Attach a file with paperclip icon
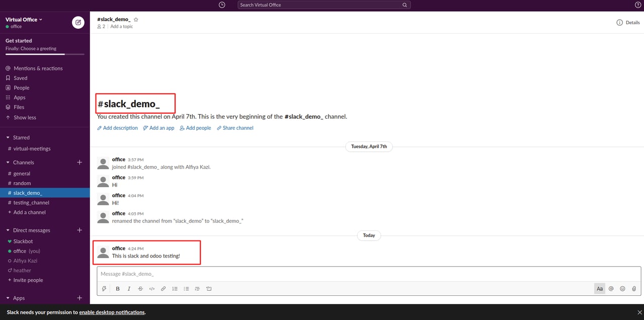The width and height of the screenshot is (644, 320). (634, 289)
